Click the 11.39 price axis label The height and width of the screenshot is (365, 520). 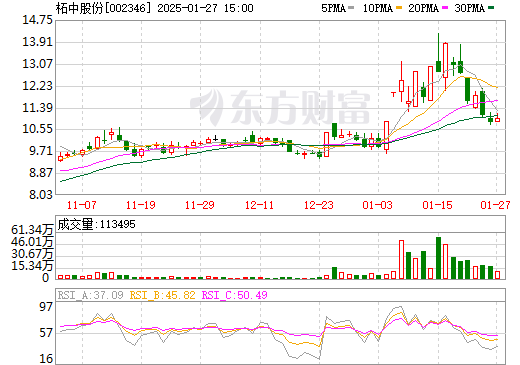37,108
